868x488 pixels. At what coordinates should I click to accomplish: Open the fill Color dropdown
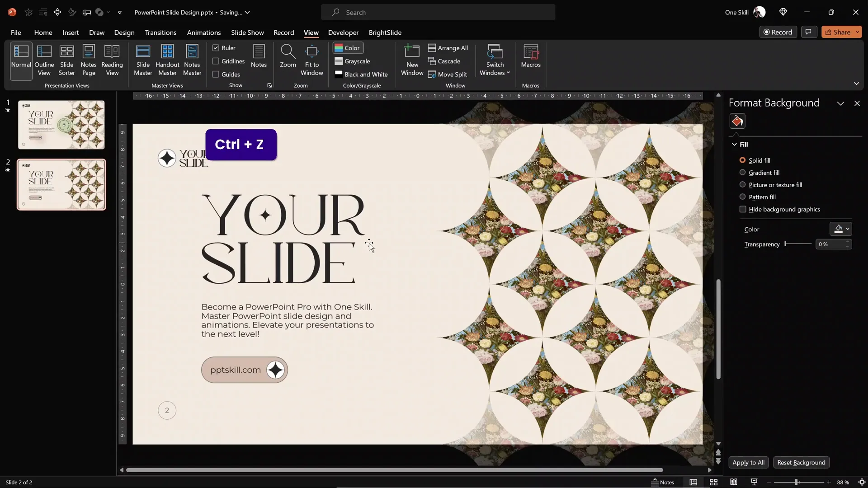840,229
